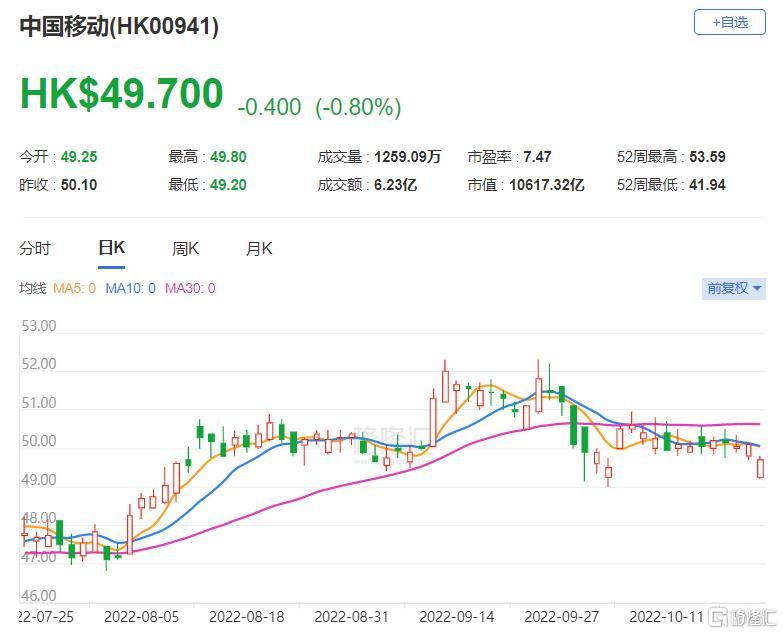Click the price change -0.400 value
Screen dimensions: 783x634
pyautogui.click(x=270, y=107)
